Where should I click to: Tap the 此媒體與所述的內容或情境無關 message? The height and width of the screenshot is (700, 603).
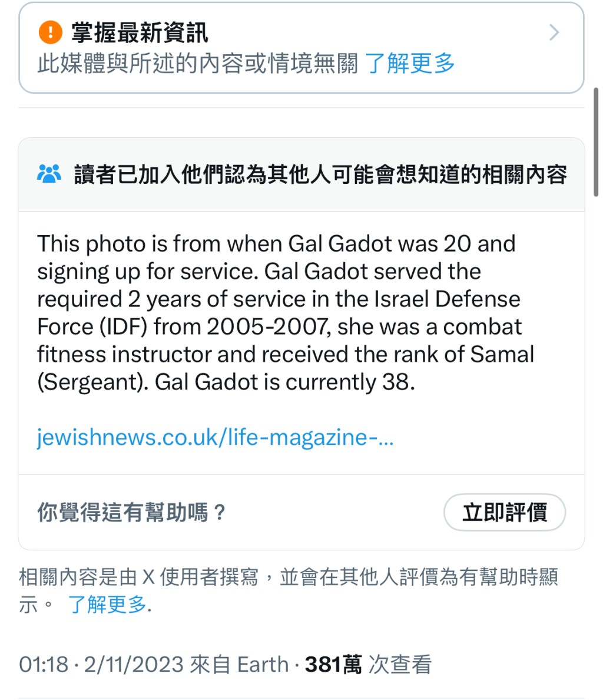198,63
